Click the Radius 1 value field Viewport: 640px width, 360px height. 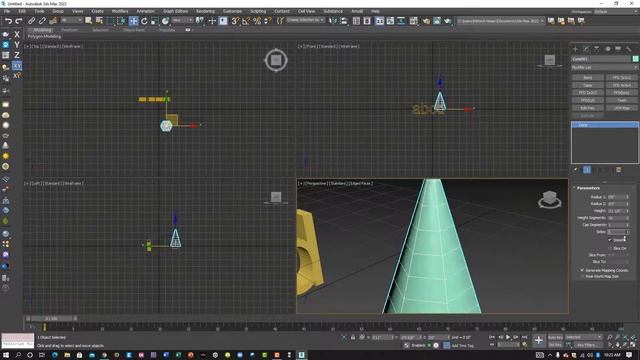(x=616, y=197)
